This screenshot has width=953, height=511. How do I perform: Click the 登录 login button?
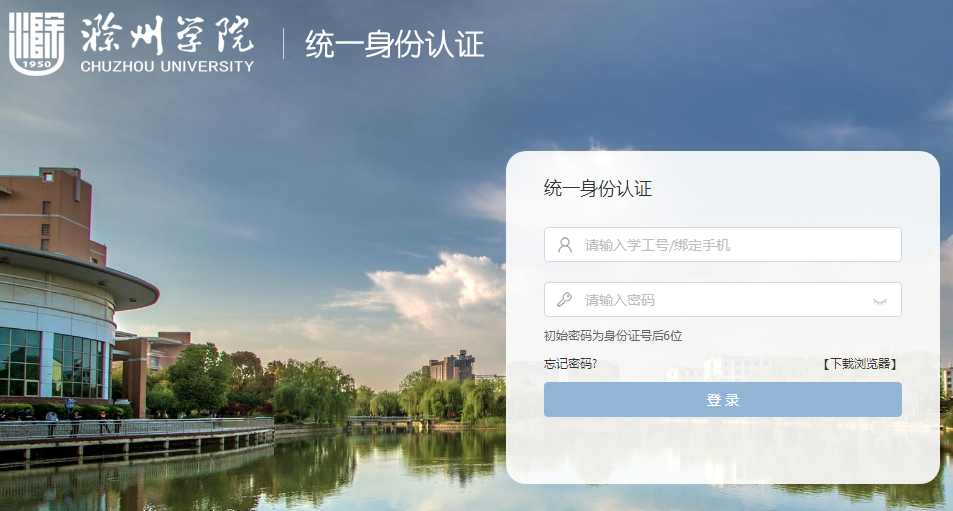(x=723, y=400)
